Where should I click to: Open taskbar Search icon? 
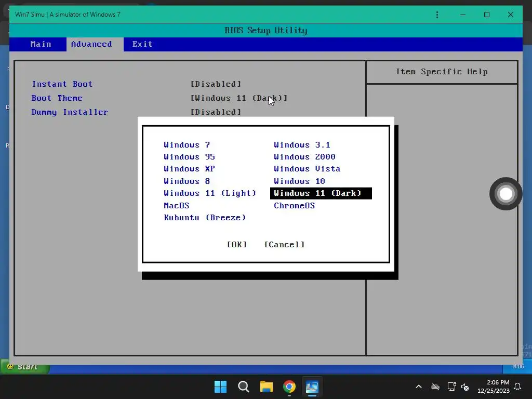(x=244, y=387)
